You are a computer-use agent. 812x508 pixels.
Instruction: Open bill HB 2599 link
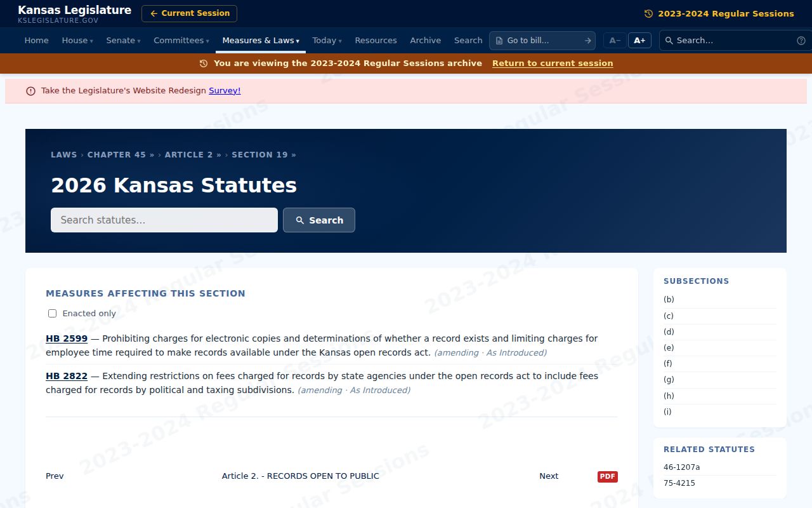click(x=67, y=338)
